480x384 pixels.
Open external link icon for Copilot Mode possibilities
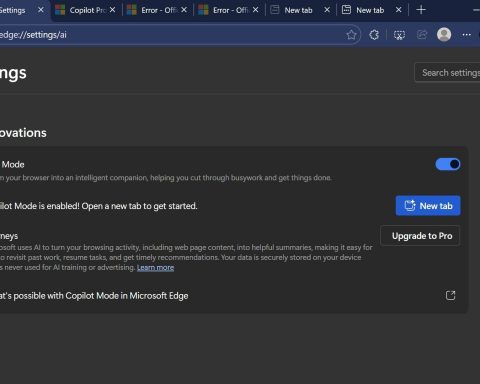click(x=450, y=295)
